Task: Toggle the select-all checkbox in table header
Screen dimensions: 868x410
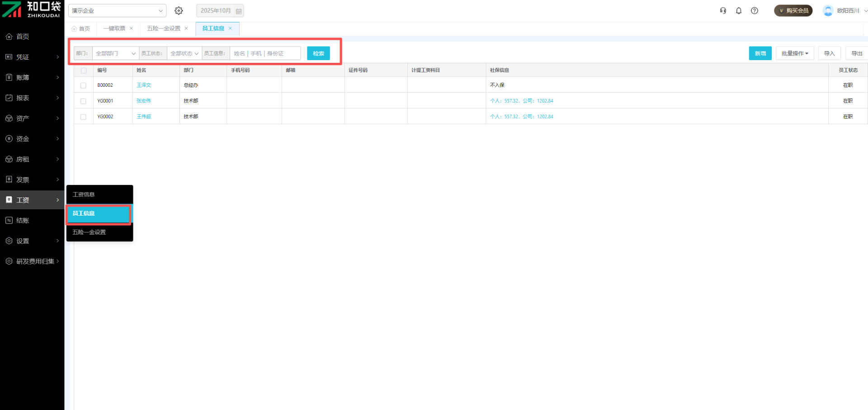Action: 84,71
